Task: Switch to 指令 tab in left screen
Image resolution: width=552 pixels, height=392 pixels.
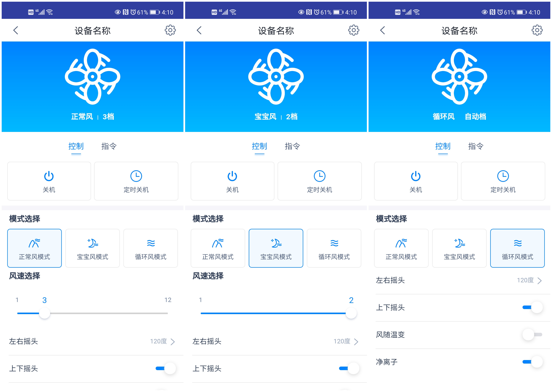Action: (109, 146)
